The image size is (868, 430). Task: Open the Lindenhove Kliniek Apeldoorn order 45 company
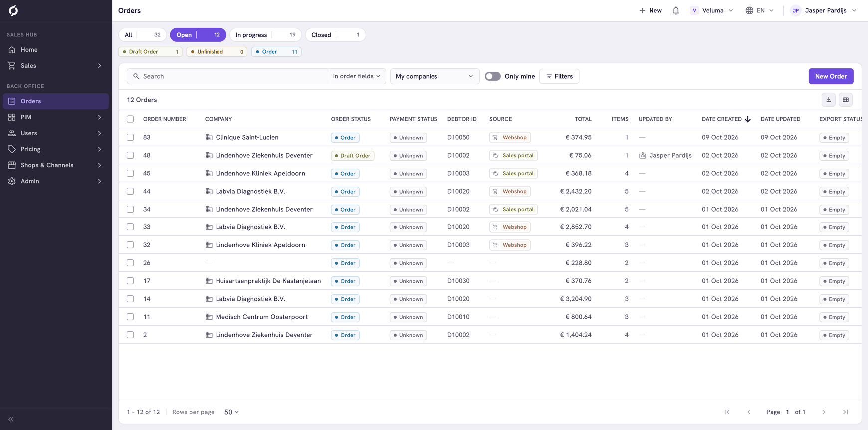[260, 173]
